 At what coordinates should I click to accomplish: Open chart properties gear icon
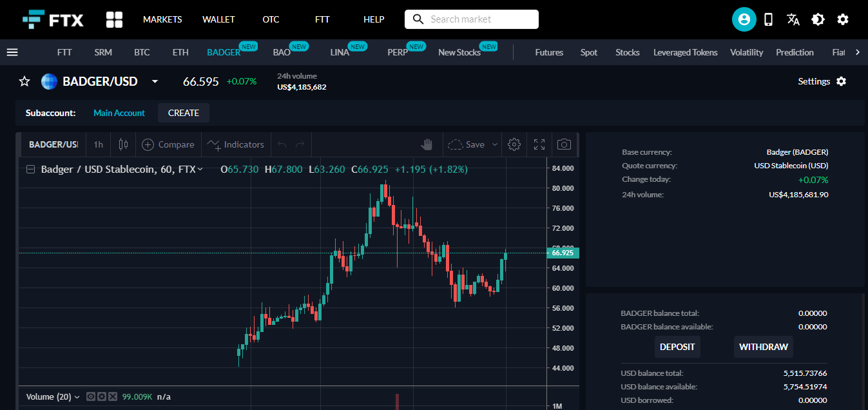tap(514, 144)
